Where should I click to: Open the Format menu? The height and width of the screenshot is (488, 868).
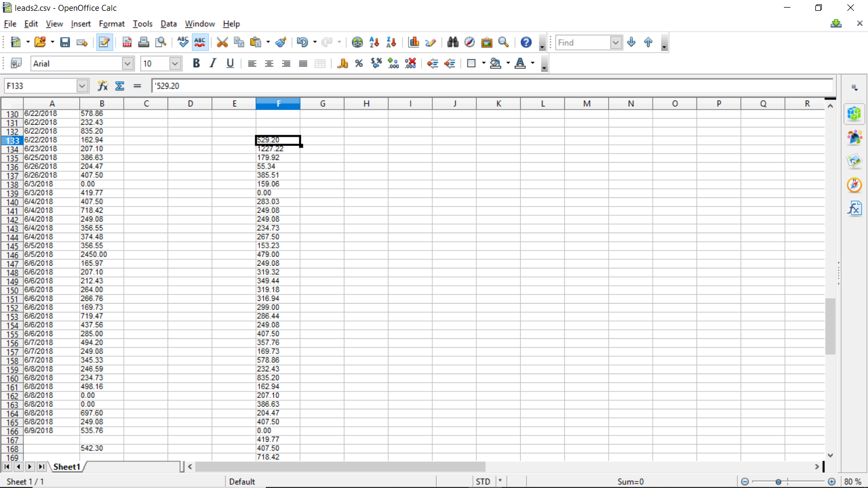coord(111,24)
